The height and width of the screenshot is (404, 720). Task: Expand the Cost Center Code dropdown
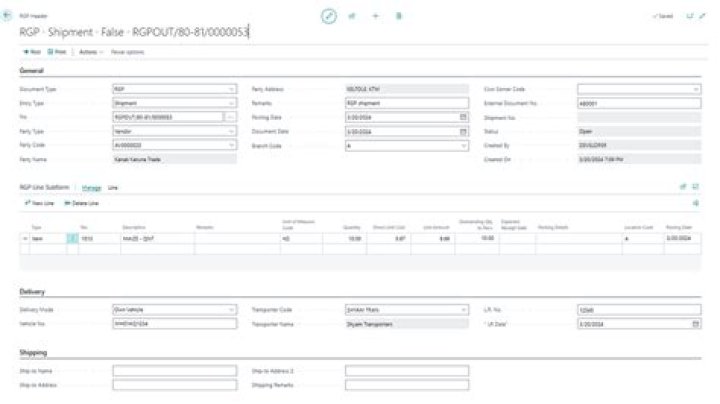point(695,89)
